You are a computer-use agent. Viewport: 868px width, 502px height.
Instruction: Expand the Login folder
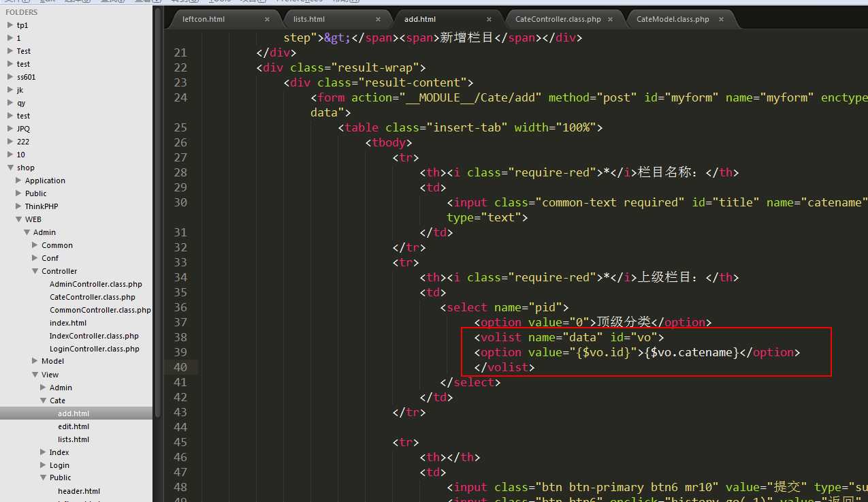[x=43, y=465]
